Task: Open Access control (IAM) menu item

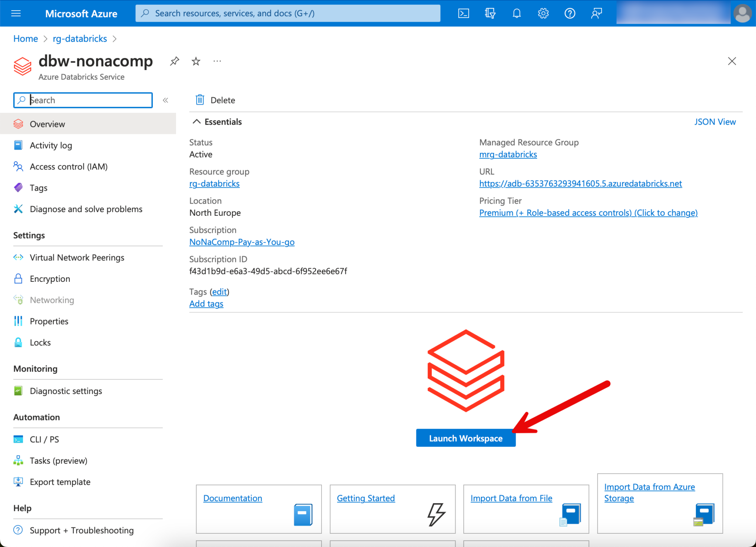Action: point(69,167)
